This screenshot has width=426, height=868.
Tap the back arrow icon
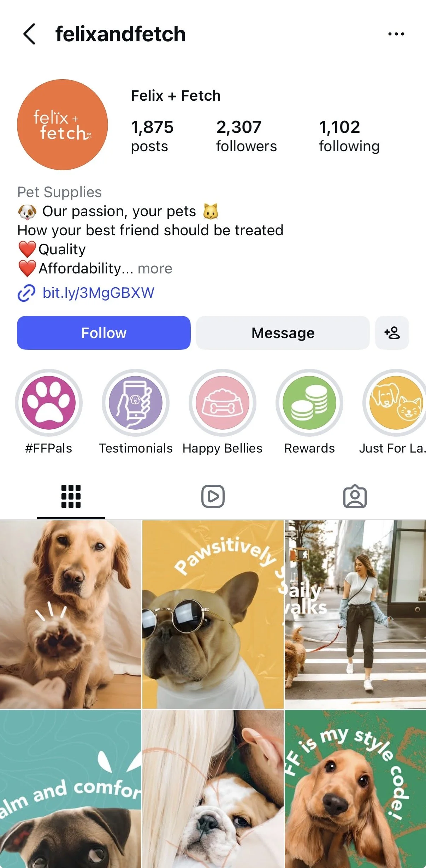click(x=30, y=34)
